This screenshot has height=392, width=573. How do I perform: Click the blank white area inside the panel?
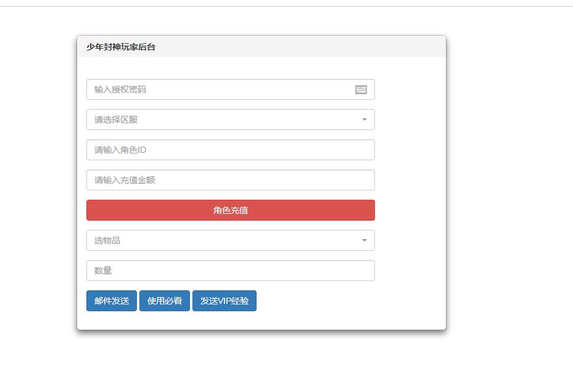410,185
